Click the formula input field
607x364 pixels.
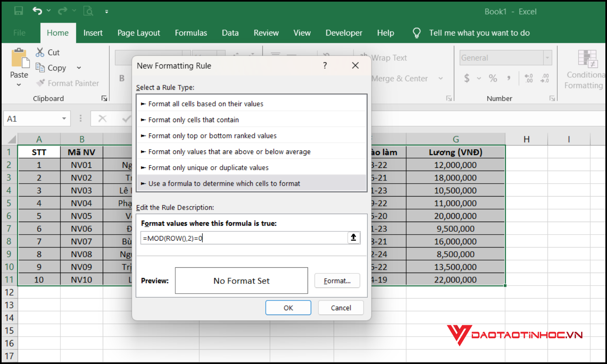coord(243,238)
